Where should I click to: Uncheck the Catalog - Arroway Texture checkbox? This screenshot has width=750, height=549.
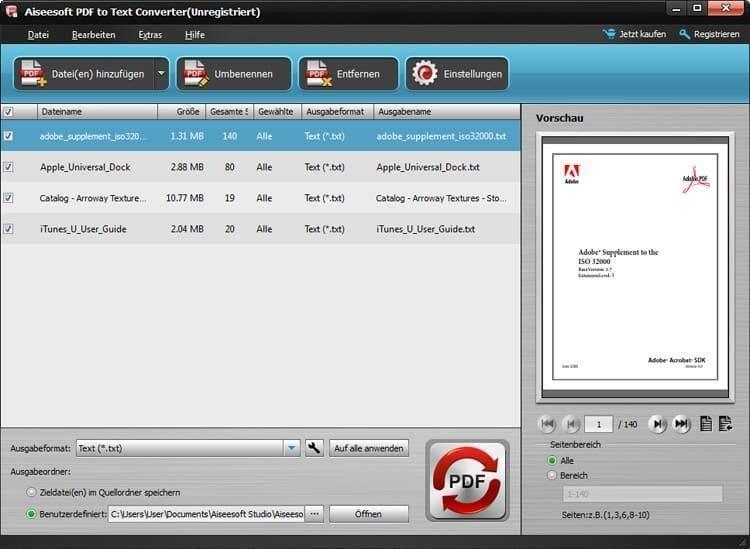[8, 198]
